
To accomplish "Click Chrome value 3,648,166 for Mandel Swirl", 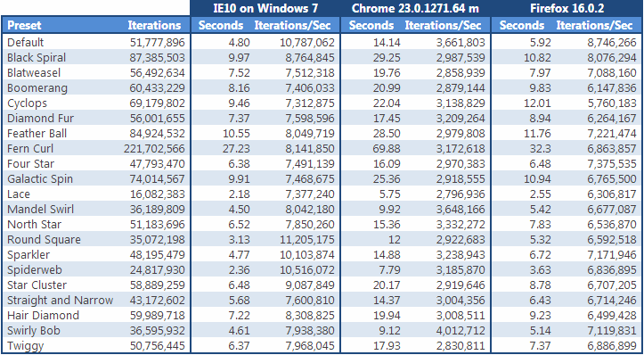I will pos(461,210).
